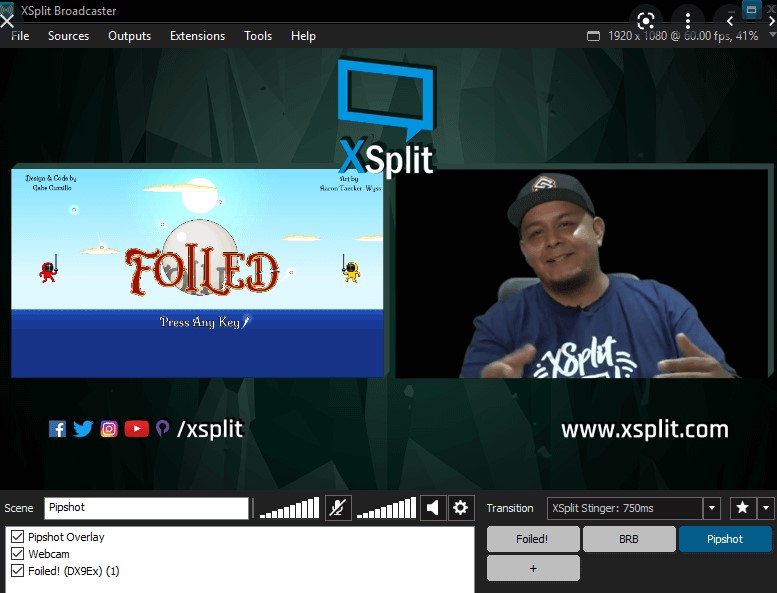
Task: Open the File menu
Action: 20,36
